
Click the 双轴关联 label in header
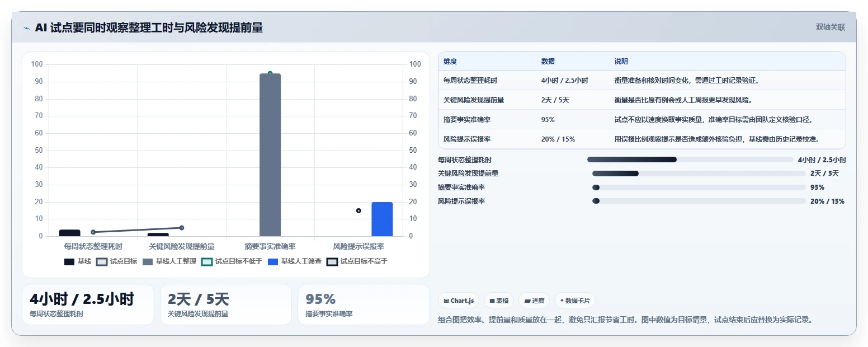tap(830, 27)
